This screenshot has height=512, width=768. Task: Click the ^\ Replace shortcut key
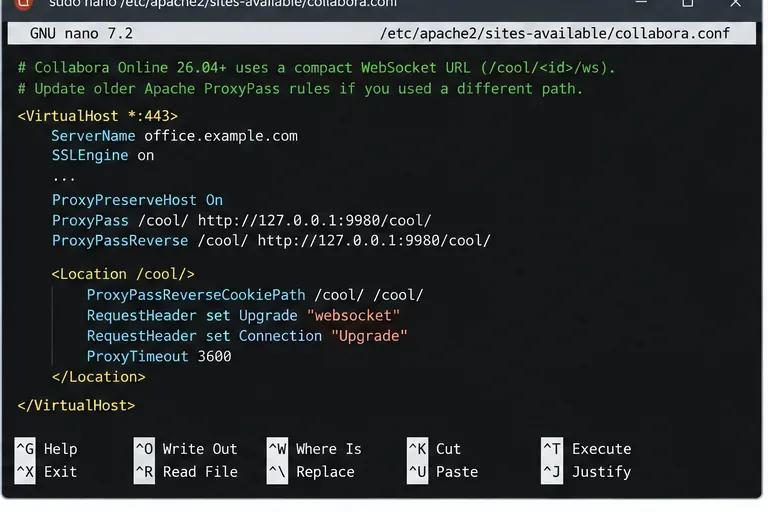click(277, 472)
